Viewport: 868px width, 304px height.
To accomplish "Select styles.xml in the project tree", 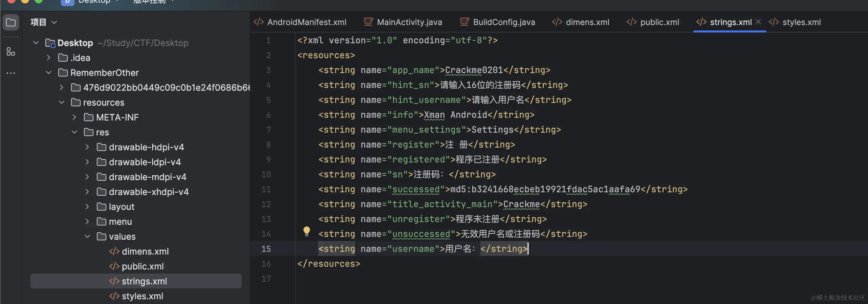I will pyautogui.click(x=142, y=296).
